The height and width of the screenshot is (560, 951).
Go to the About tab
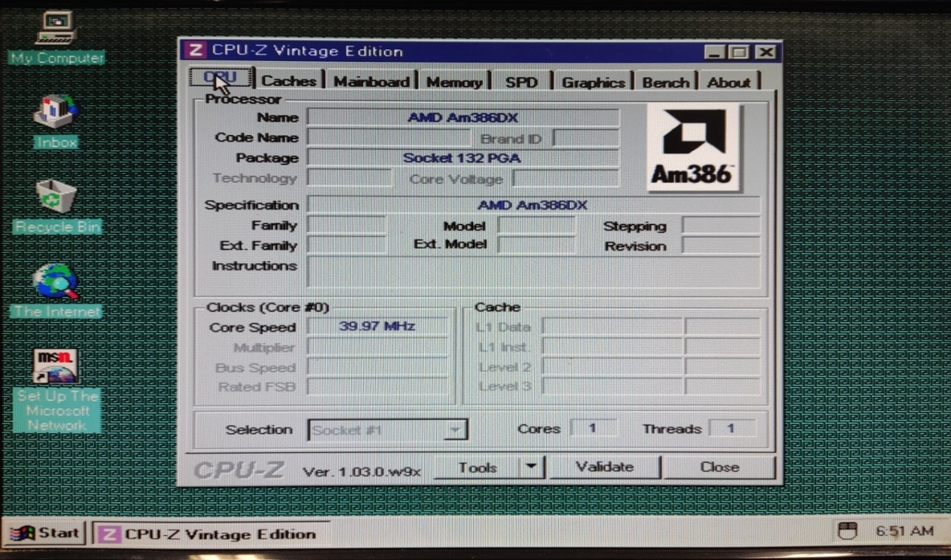click(x=729, y=82)
